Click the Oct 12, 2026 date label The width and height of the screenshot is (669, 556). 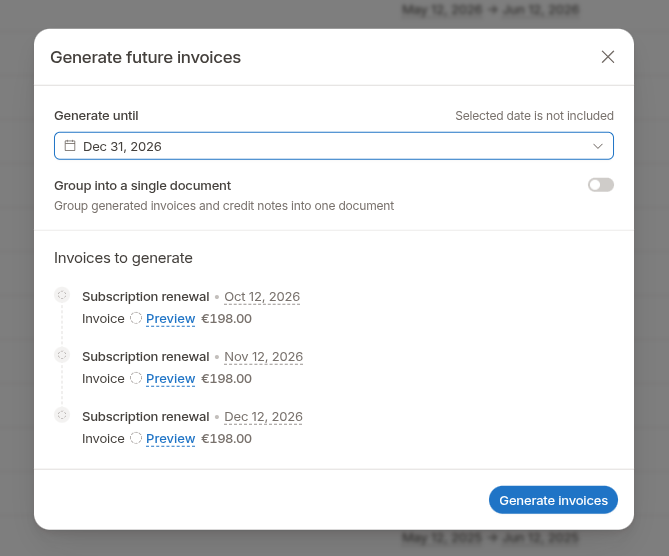[x=262, y=297]
